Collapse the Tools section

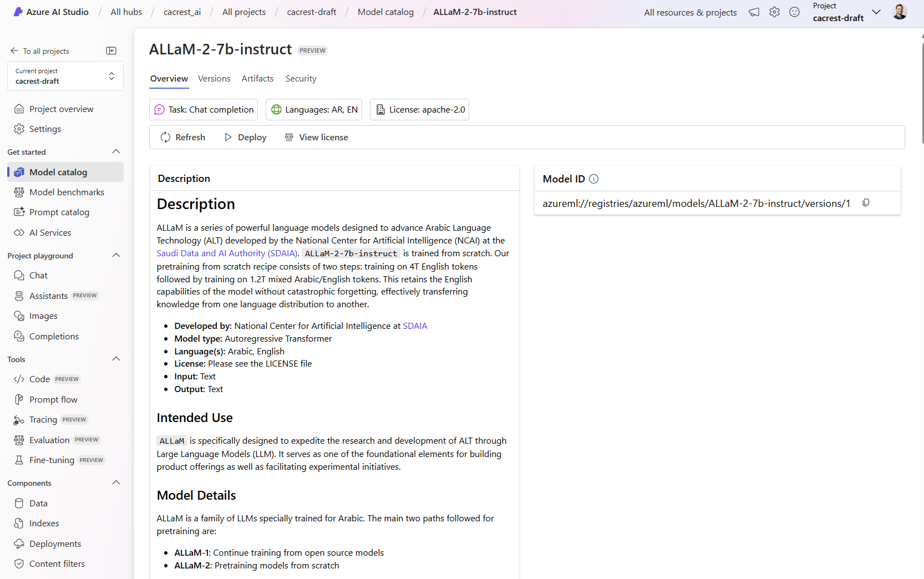tap(116, 359)
